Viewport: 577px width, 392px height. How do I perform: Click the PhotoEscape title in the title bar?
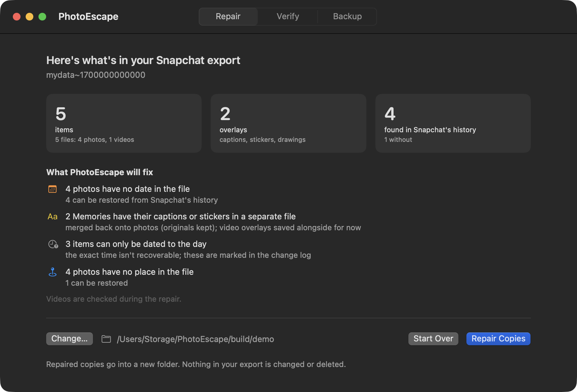88,17
